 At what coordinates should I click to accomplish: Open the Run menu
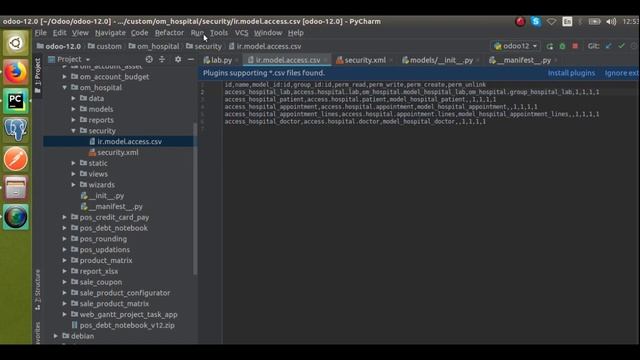197,33
